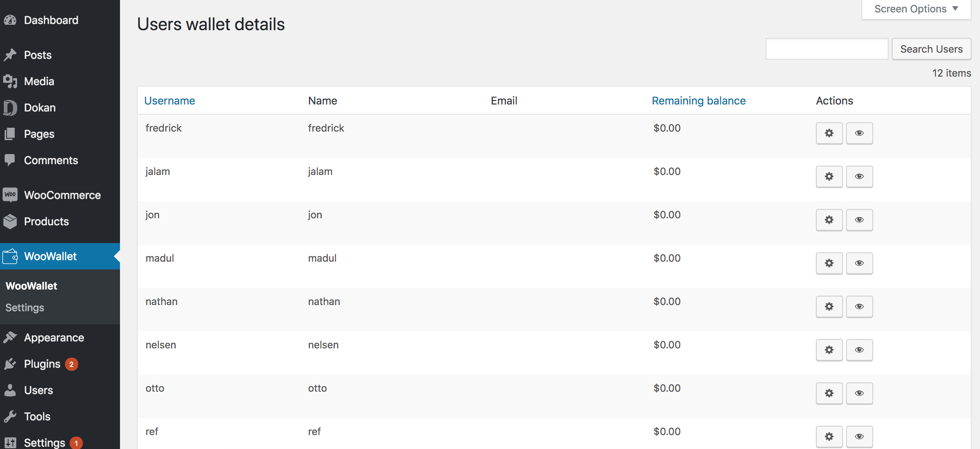The width and height of the screenshot is (980, 449).
Task: Open the Products menu
Action: coord(46,221)
